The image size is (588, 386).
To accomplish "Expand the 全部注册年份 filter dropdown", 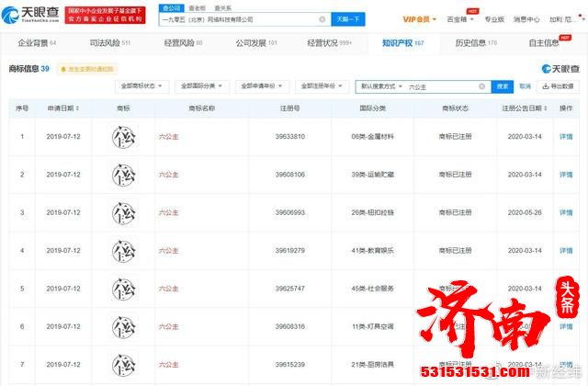I will tap(322, 86).
